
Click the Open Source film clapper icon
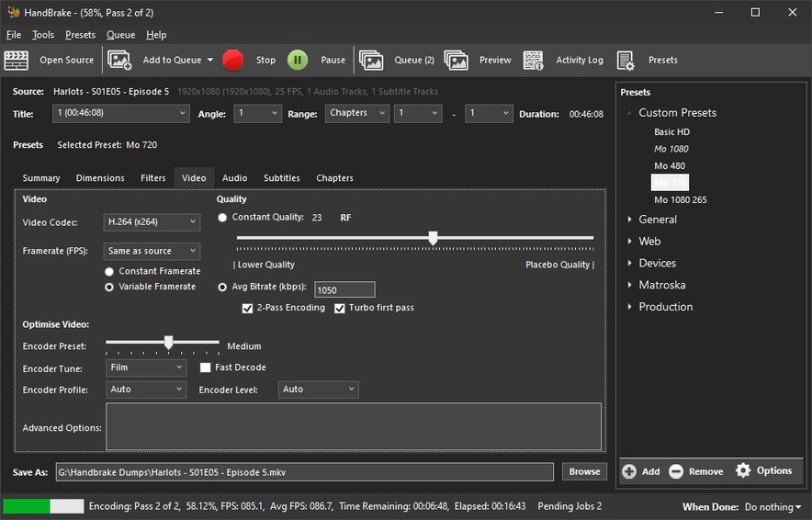(17, 61)
